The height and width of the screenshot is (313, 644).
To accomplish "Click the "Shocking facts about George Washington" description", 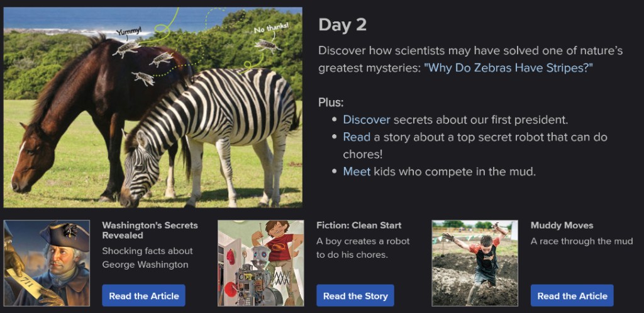I will (x=147, y=258).
